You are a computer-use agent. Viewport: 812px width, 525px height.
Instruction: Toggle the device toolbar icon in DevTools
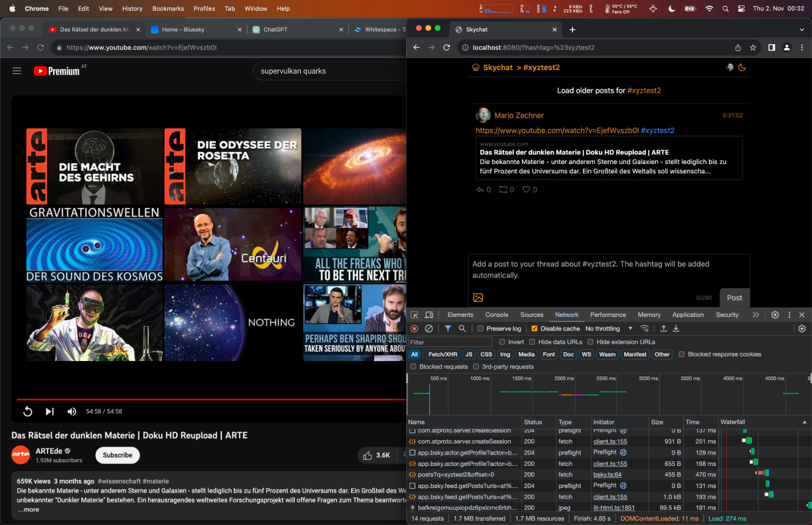point(429,315)
